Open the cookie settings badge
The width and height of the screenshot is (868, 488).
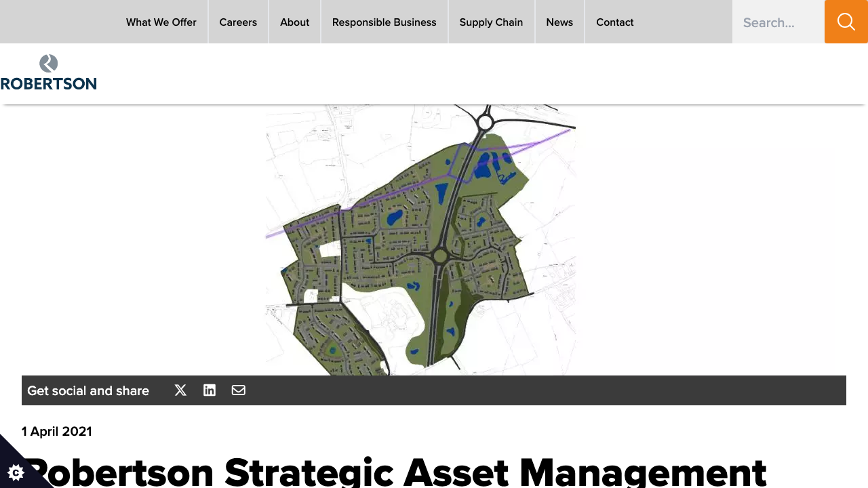tap(16, 472)
